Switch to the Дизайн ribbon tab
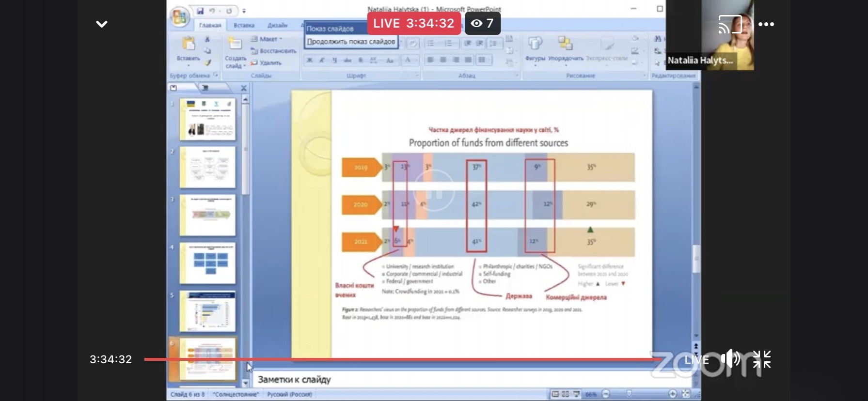The image size is (868, 401). coord(277,25)
